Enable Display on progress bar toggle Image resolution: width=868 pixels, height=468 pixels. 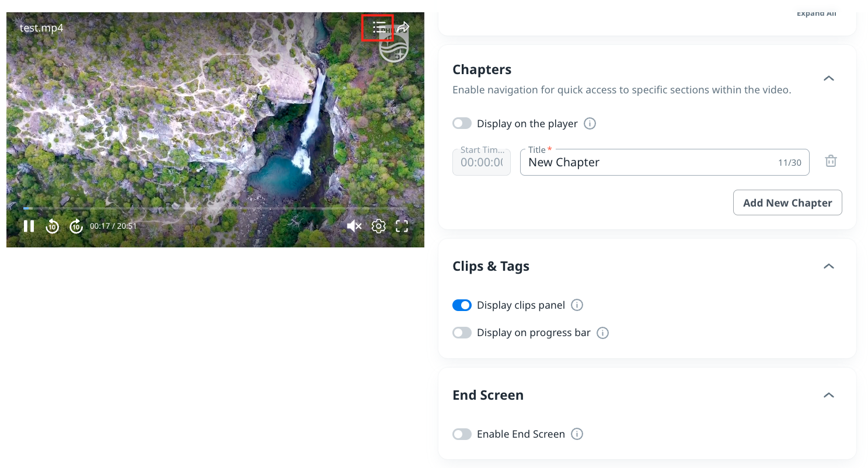[x=462, y=333]
